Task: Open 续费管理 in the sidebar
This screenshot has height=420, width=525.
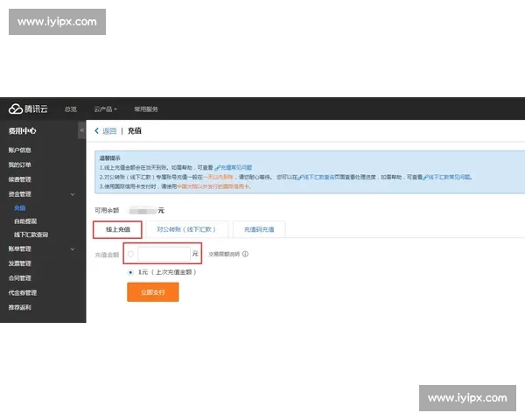Action: click(20, 179)
